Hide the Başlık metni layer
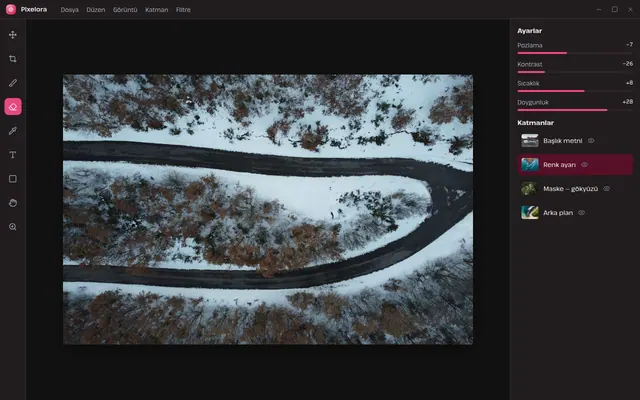Screen dimensions: 640x400 click(591, 140)
